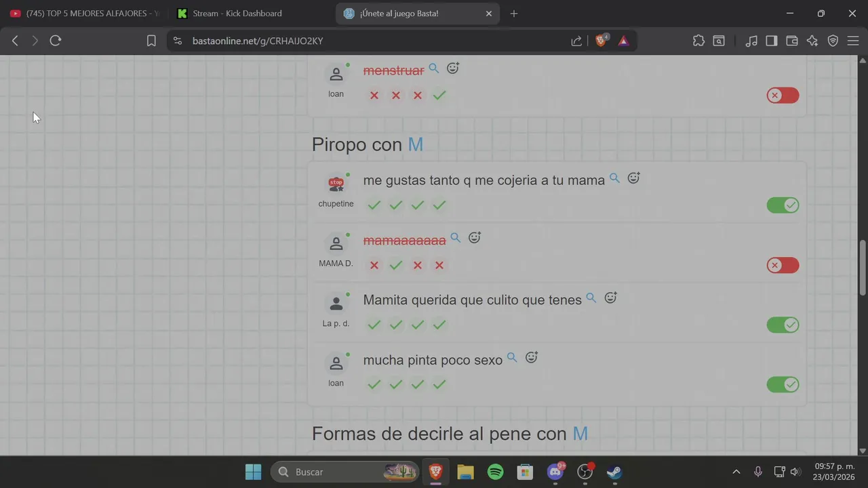Open Brave Shields panel in address bar

(x=601, y=41)
